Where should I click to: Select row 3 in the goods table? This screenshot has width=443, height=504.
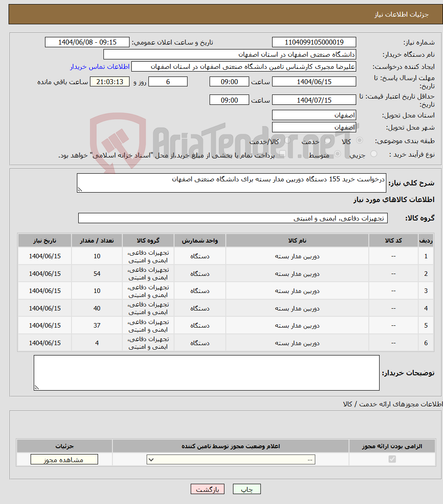(225, 291)
